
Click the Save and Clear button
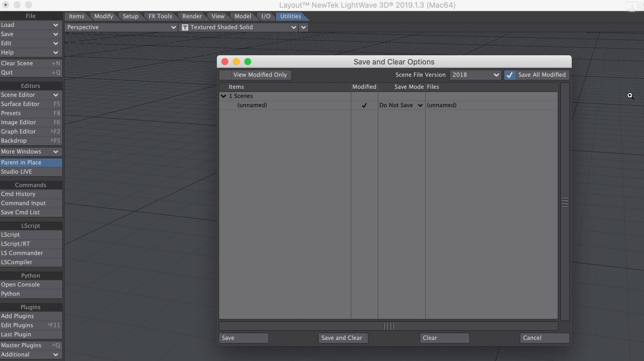[x=343, y=338]
